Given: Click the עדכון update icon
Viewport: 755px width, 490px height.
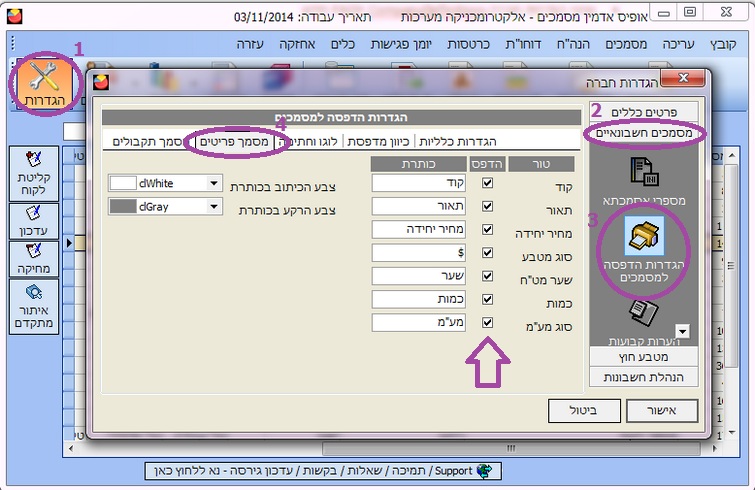Looking at the screenshot, I should pos(32,219).
